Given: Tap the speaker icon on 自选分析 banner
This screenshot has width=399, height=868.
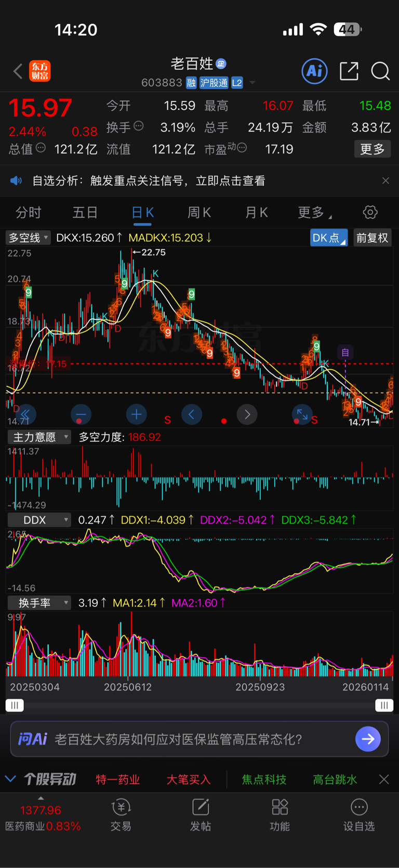Looking at the screenshot, I should [x=16, y=180].
